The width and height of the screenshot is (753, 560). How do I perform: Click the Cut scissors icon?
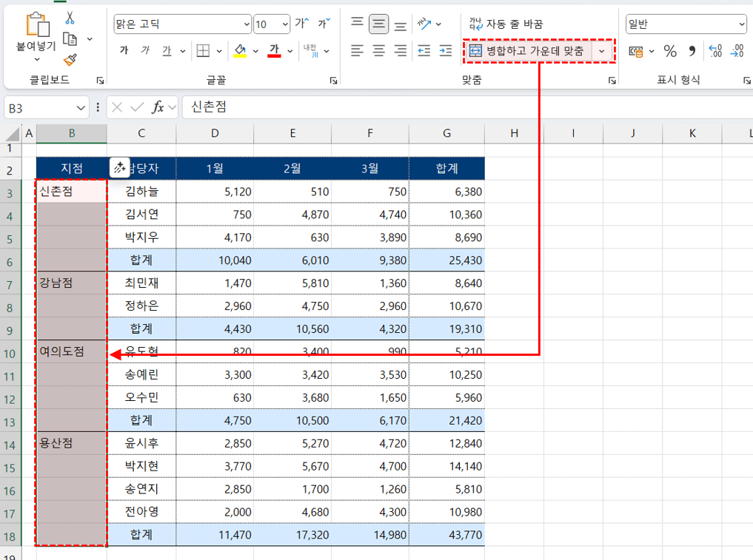[x=70, y=18]
